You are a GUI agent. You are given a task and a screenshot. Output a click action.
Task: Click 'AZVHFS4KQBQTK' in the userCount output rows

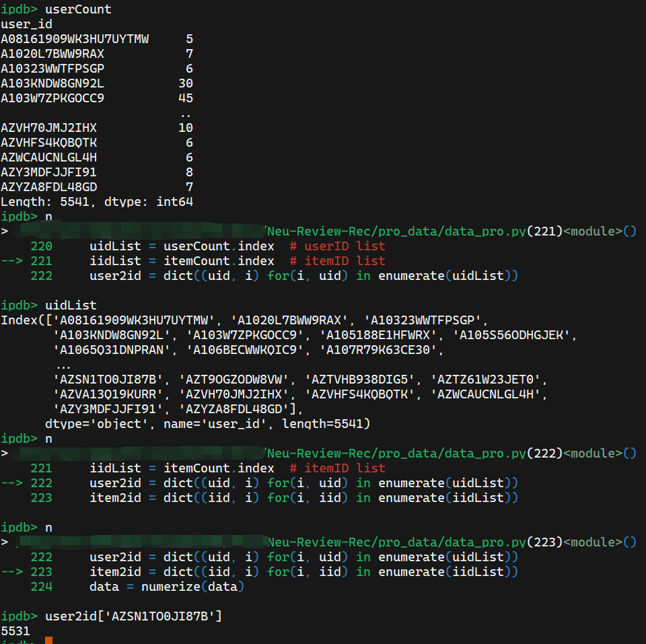click(48, 143)
